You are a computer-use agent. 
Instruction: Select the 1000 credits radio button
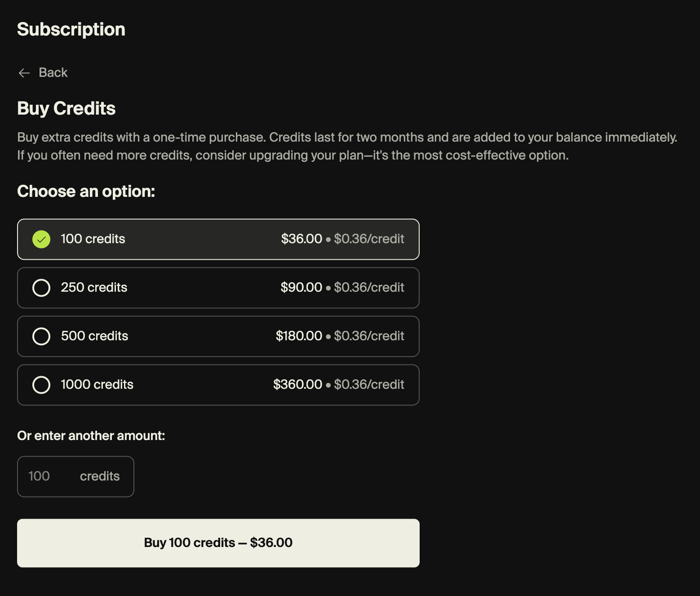coord(41,385)
